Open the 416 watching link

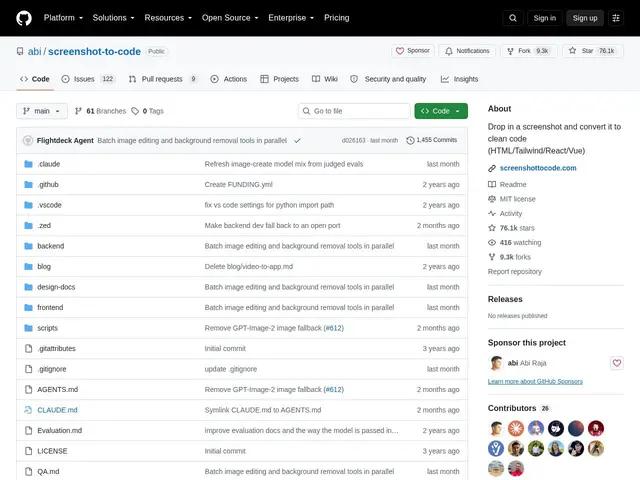point(514,242)
